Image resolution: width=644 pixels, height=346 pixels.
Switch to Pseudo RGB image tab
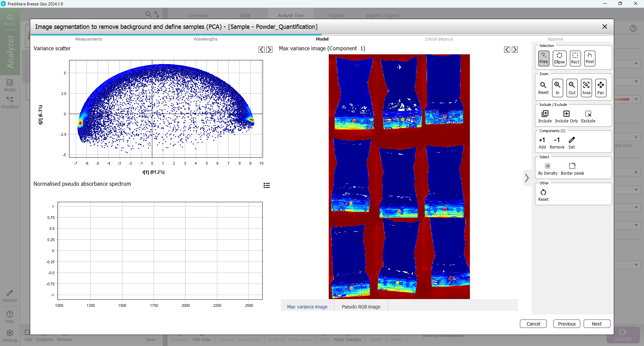361,306
